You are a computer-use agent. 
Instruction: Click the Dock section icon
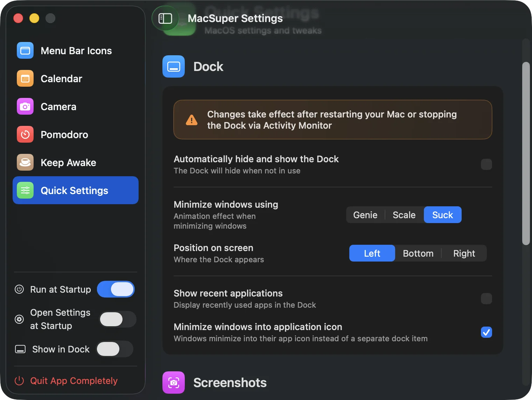(x=173, y=66)
